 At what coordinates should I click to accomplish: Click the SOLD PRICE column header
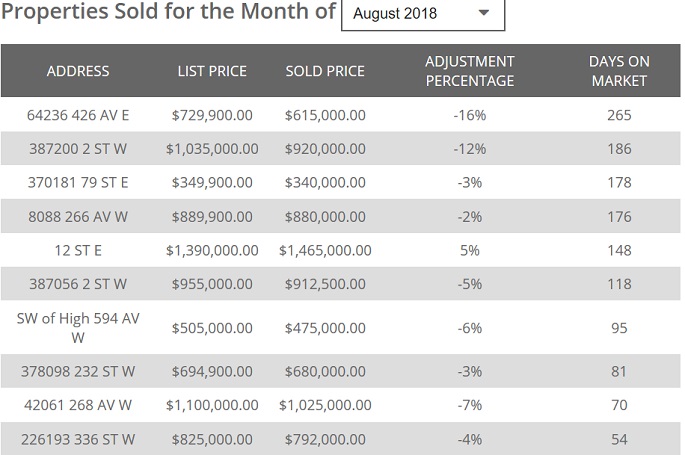325,71
